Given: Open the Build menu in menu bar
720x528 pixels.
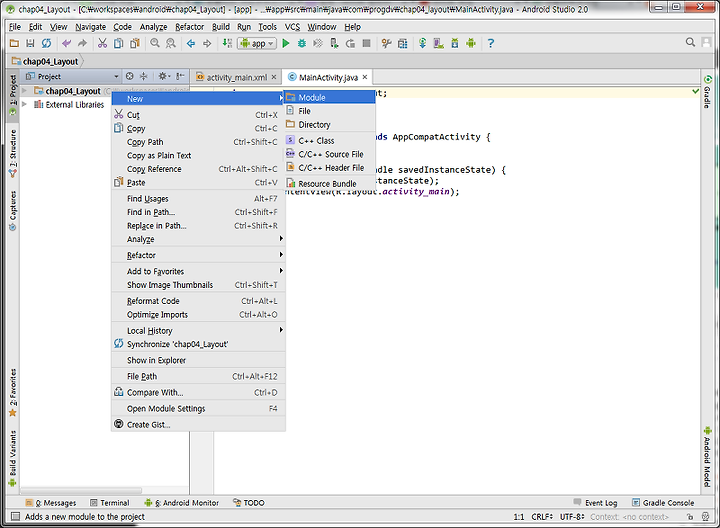Looking at the screenshot, I should coord(220,27).
